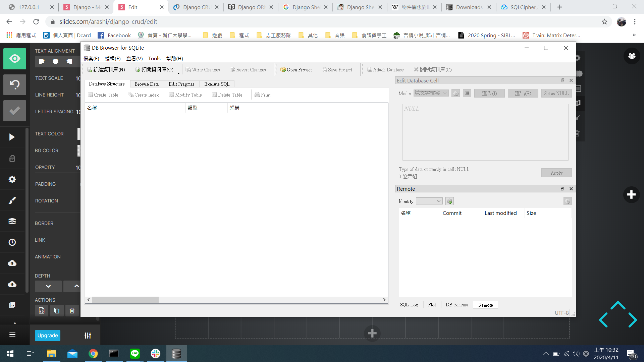Open the Mode combo box
The image size is (644, 362).
point(431,93)
